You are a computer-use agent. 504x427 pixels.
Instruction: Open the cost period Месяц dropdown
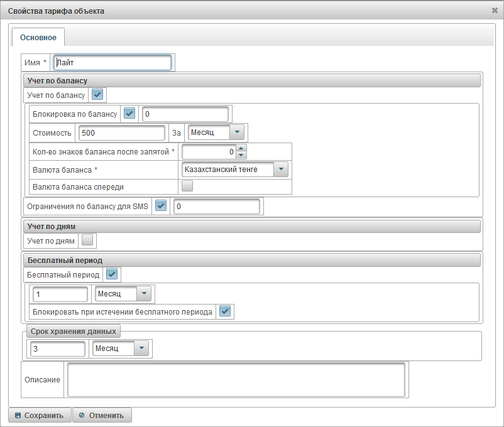(x=236, y=132)
